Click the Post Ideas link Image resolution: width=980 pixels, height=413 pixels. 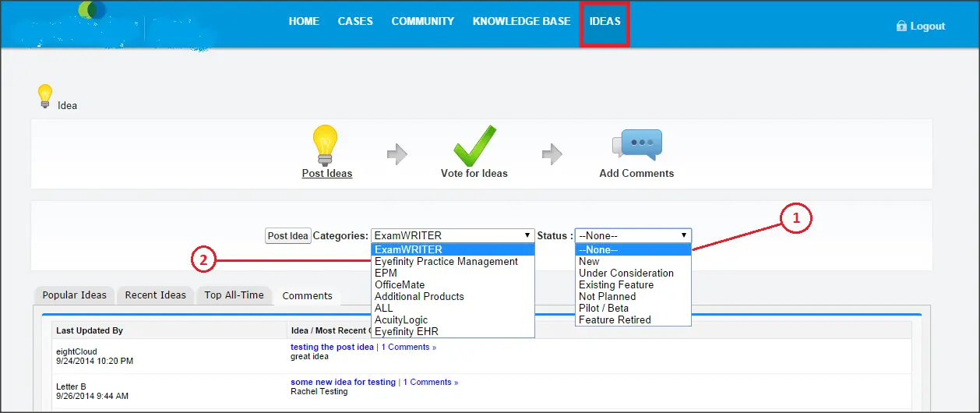click(327, 173)
